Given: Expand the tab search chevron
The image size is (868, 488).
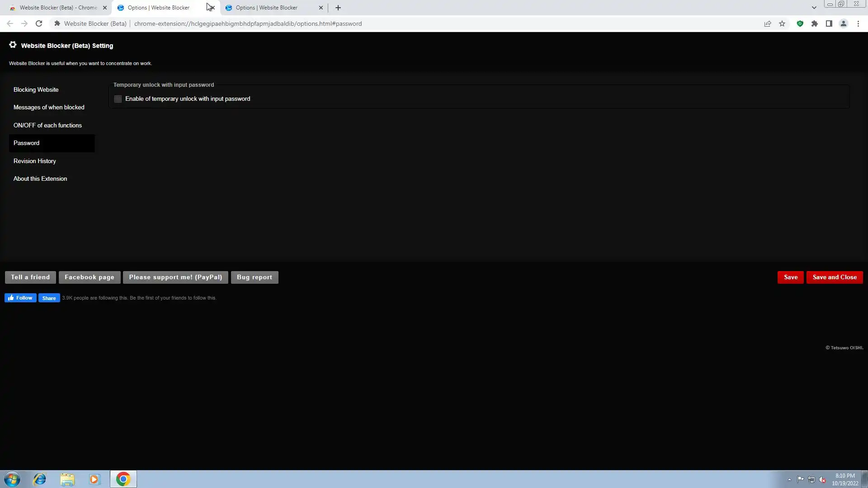Looking at the screenshot, I should pos(814,8).
